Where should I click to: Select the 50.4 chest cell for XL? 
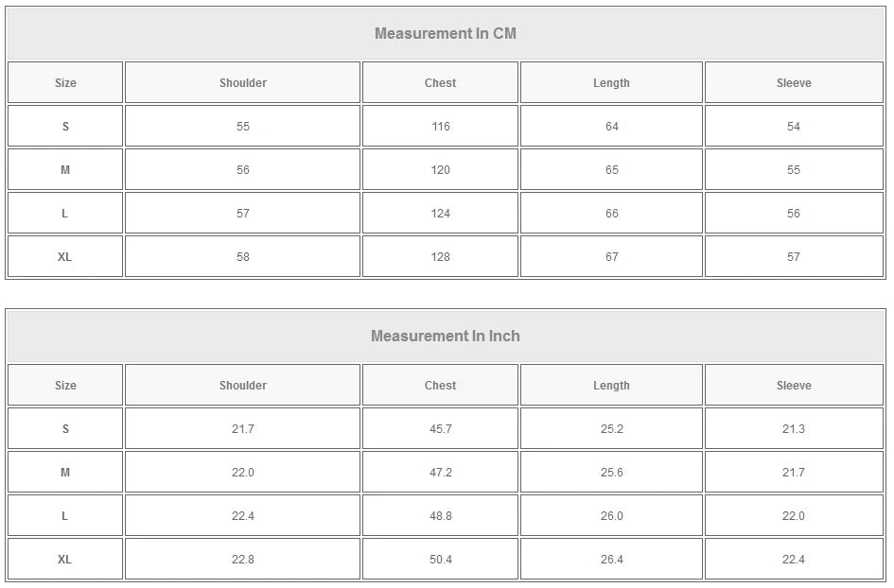pos(440,560)
